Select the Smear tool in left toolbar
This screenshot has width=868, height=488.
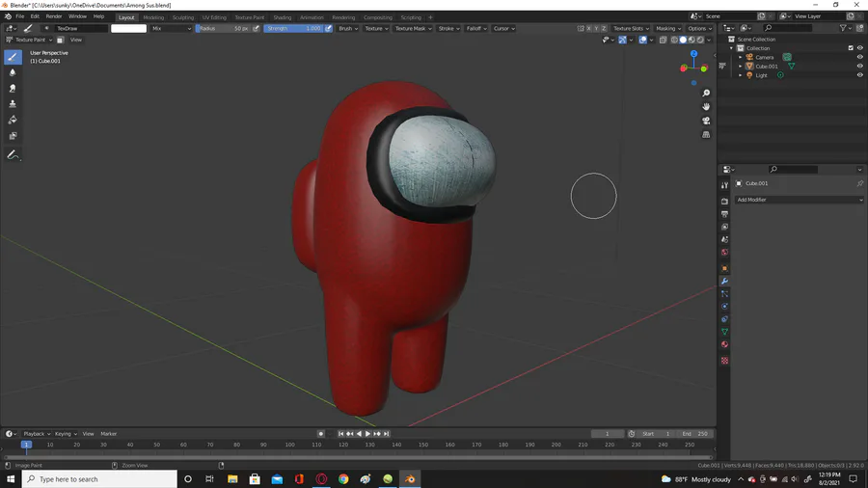click(x=13, y=88)
